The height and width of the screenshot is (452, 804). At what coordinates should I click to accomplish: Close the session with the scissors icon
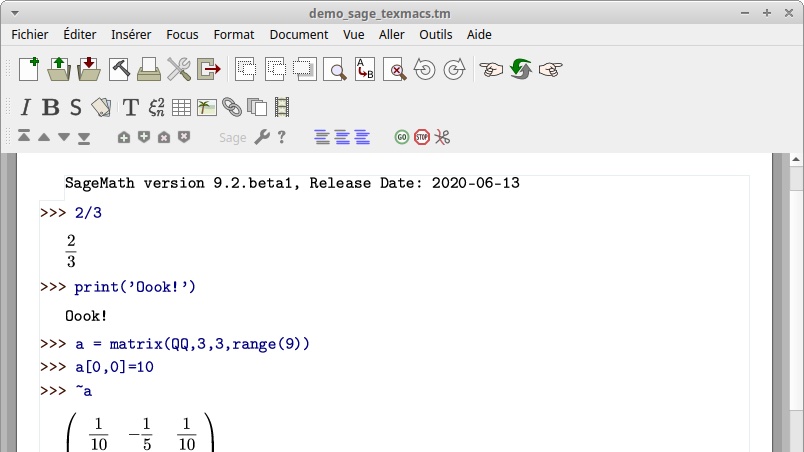pyautogui.click(x=442, y=137)
